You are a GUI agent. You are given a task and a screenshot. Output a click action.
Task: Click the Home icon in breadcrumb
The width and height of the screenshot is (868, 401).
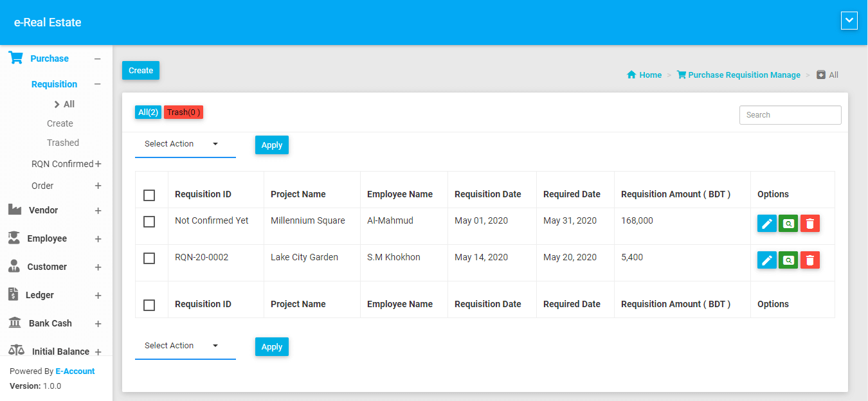[x=631, y=75]
